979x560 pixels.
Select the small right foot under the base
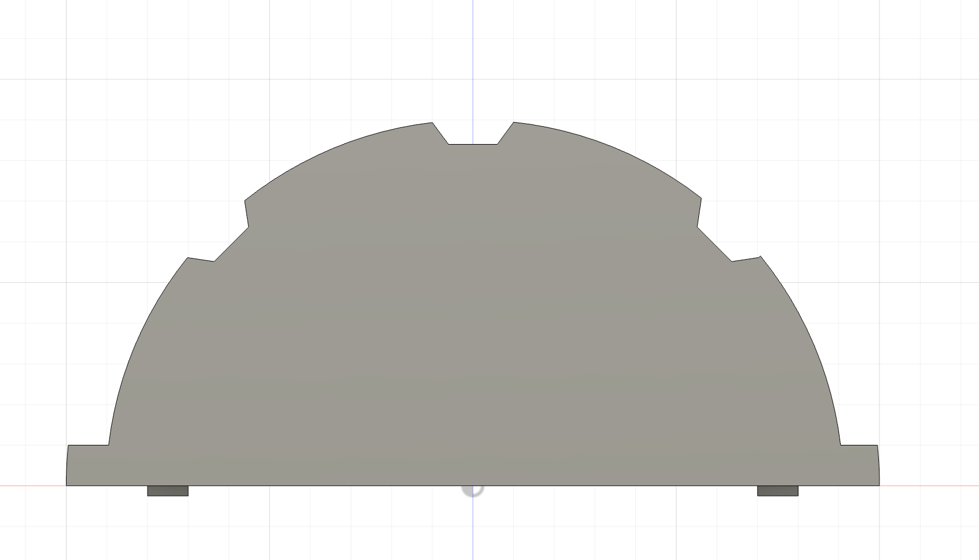point(778,491)
